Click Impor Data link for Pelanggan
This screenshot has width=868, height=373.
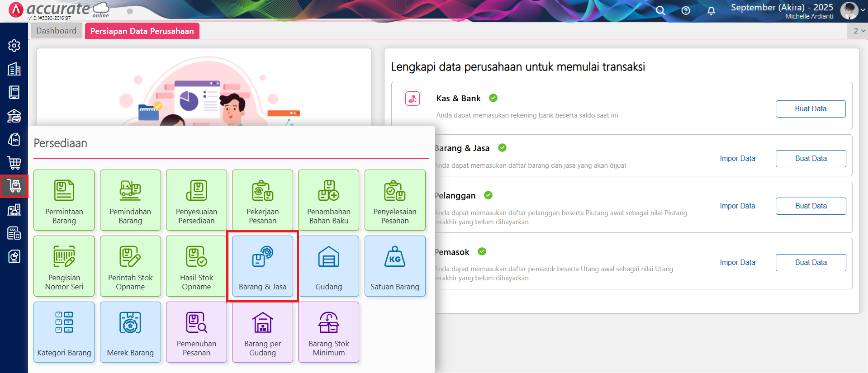click(x=737, y=206)
